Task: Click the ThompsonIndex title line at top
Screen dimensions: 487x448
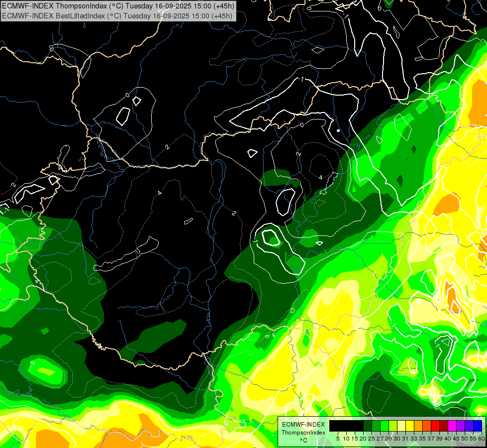Action: (118, 5)
